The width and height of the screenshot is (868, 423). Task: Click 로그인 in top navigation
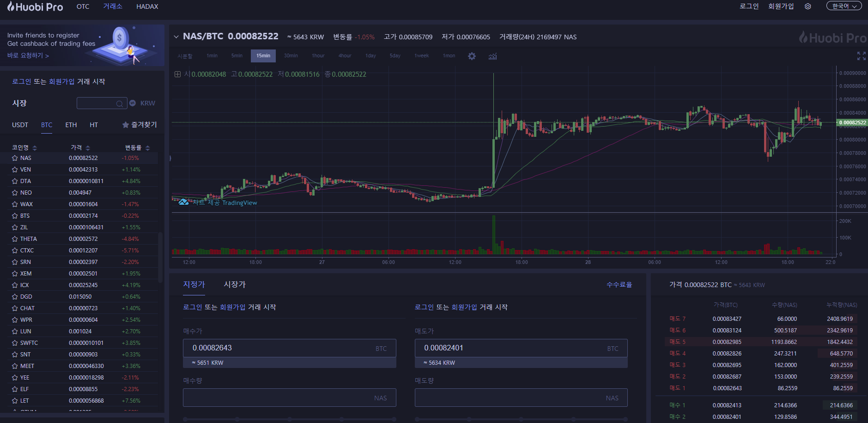749,6
